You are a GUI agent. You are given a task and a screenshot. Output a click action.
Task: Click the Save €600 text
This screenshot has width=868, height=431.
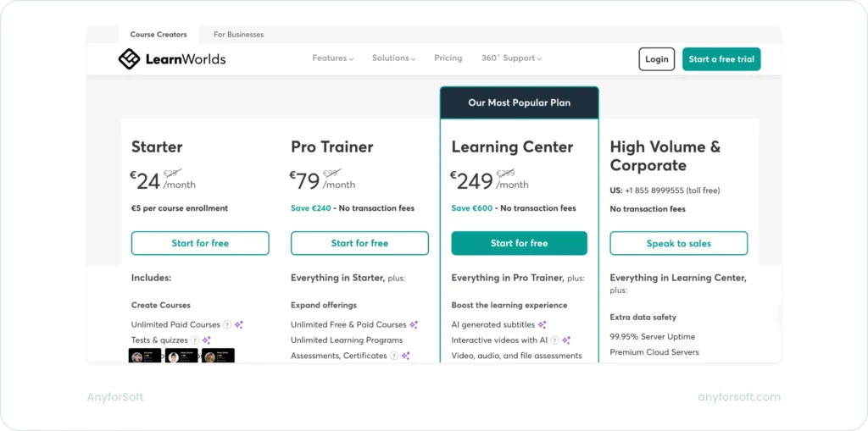pyautogui.click(x=471, y=208)
